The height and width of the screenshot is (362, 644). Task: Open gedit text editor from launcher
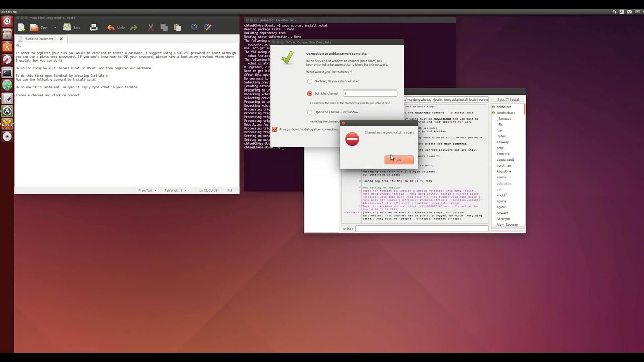(x=7, y=98)
